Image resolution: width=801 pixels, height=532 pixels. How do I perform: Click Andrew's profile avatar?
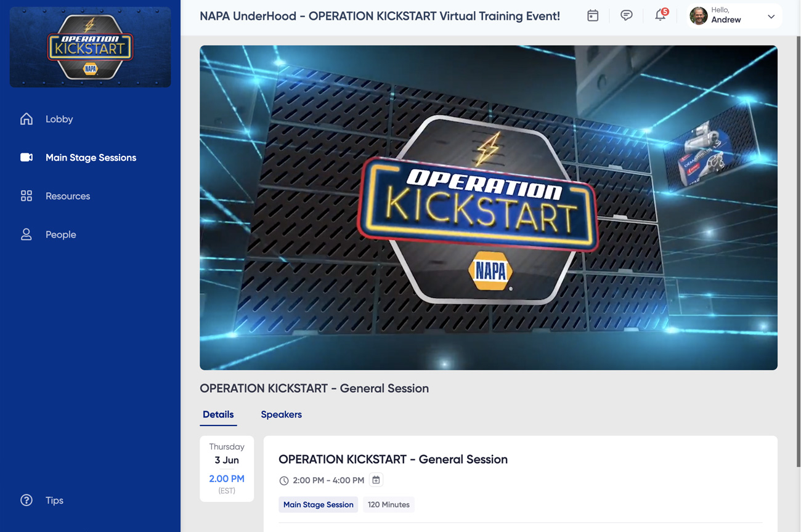click(699, 16)
